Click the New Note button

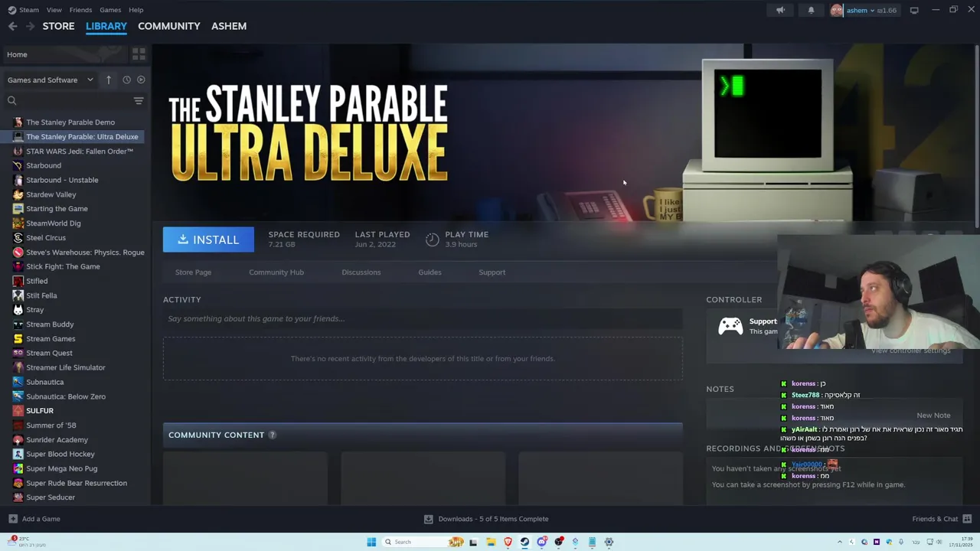[933, 415]
